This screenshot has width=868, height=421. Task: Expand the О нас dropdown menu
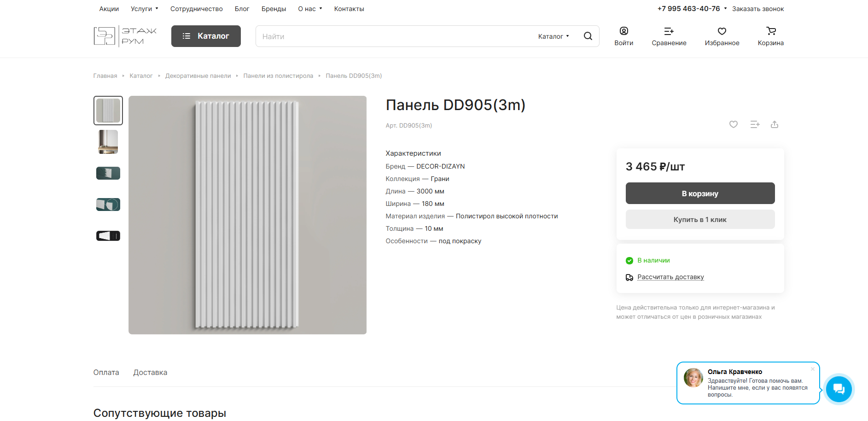click(310, 9)
